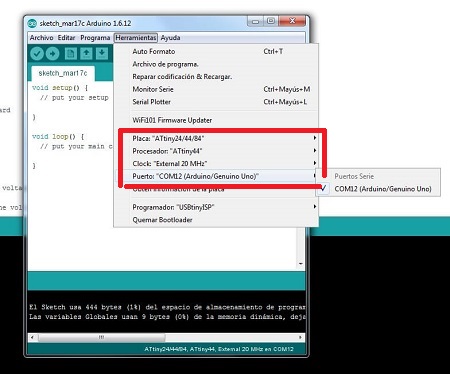The height and width of the screenshot is (374, 450).
Task: Click the New sketch icon
Action: 71,54
